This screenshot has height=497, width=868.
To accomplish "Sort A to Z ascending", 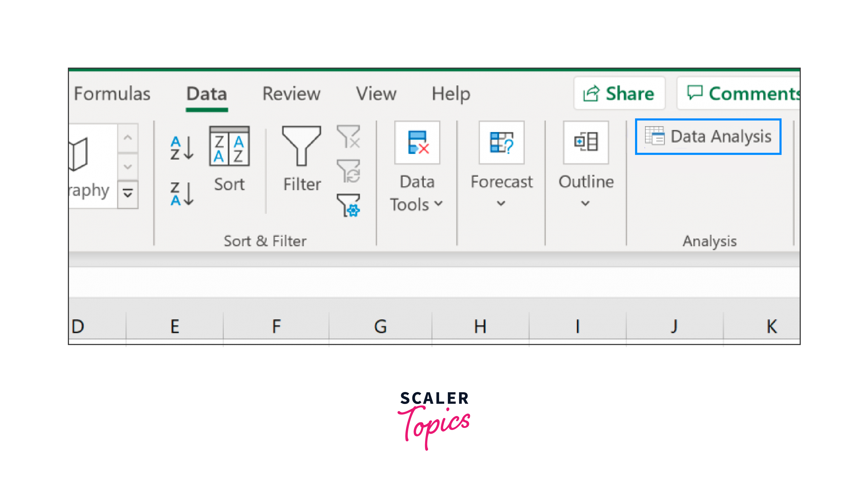I will pos(182,148).
